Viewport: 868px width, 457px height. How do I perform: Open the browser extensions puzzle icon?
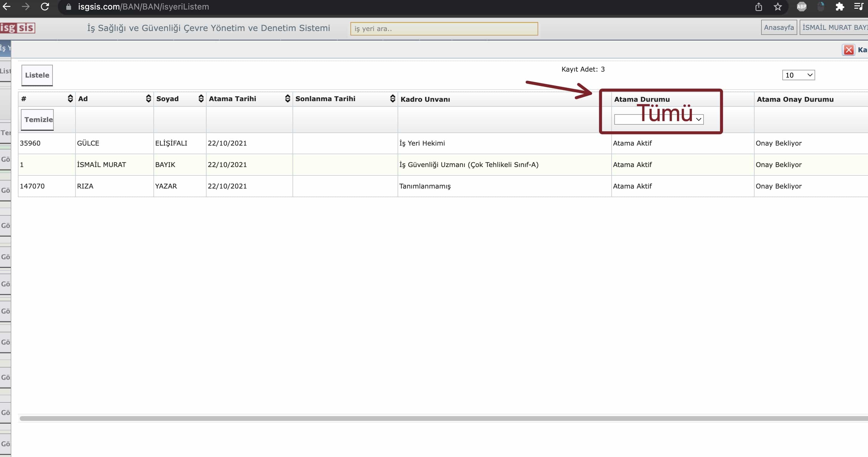pyautogui.click(x=839, y=7)
